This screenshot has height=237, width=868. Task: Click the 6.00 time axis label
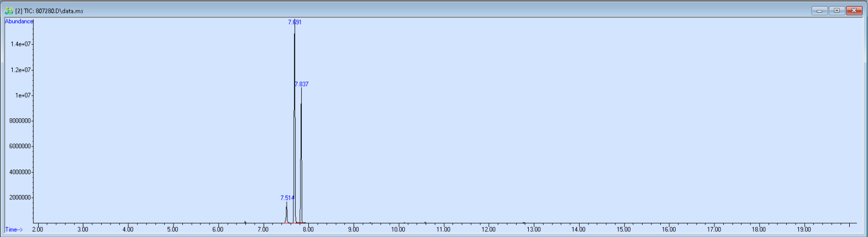point(218,229)
